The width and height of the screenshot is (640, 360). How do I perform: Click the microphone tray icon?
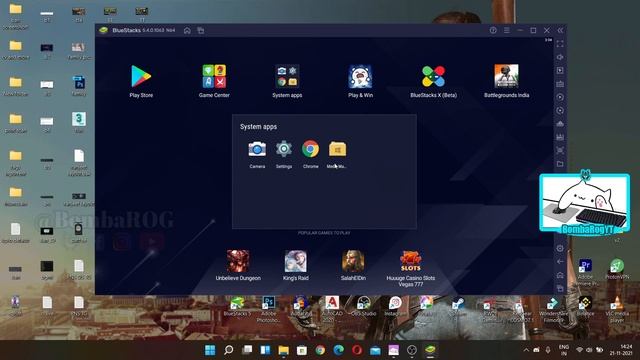tap(548, 350)
